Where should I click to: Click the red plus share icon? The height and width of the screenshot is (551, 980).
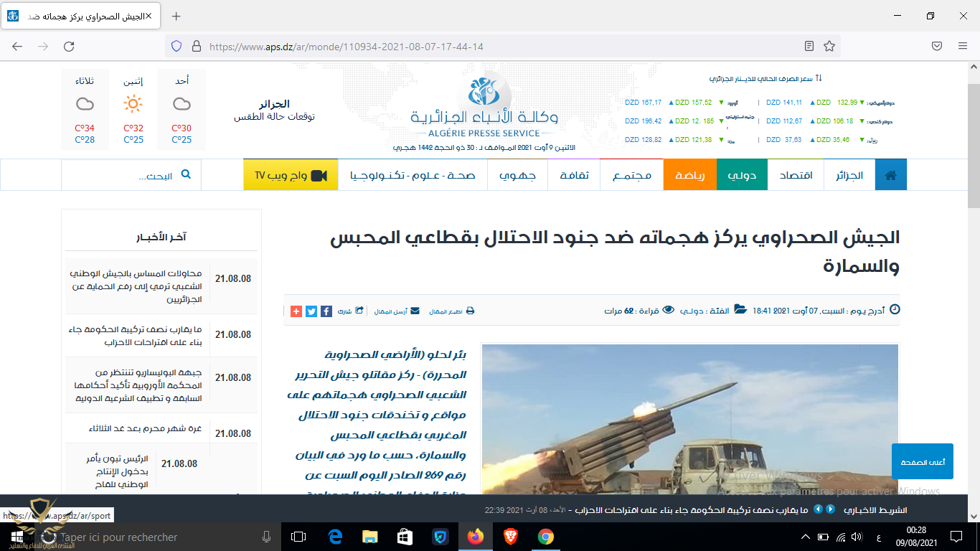point(296,311)
